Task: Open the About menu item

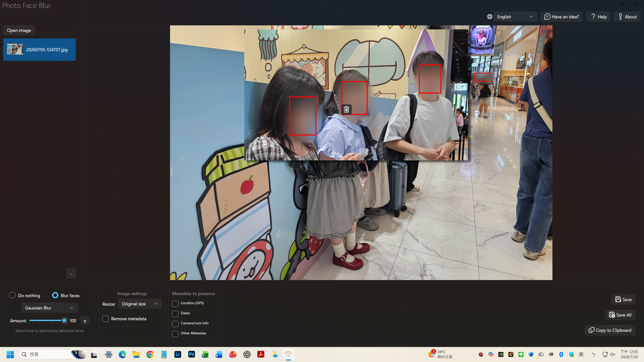Action: [627, 17]
